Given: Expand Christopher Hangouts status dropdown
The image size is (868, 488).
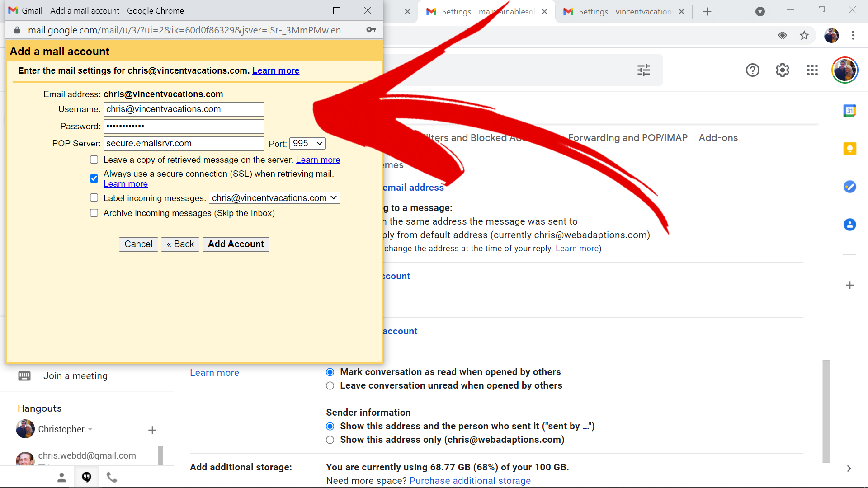Looking at the screenshot, I should pyautogui.click(x=90, y=429).
